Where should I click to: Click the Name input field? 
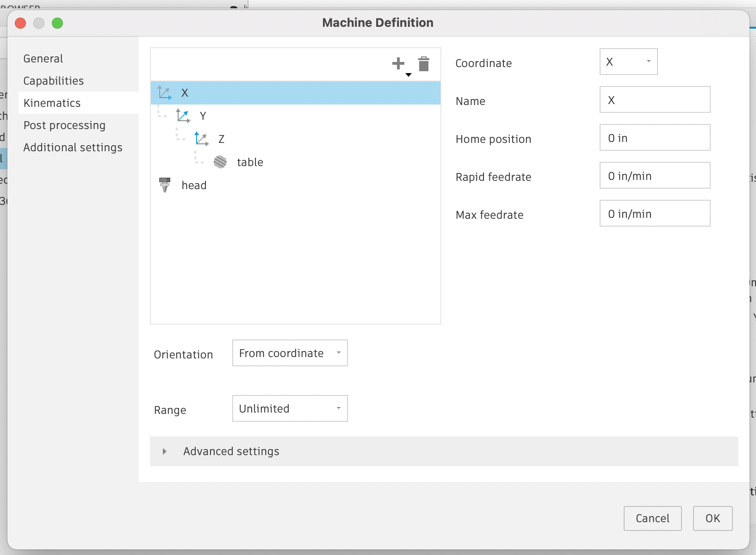pos(655,100)
